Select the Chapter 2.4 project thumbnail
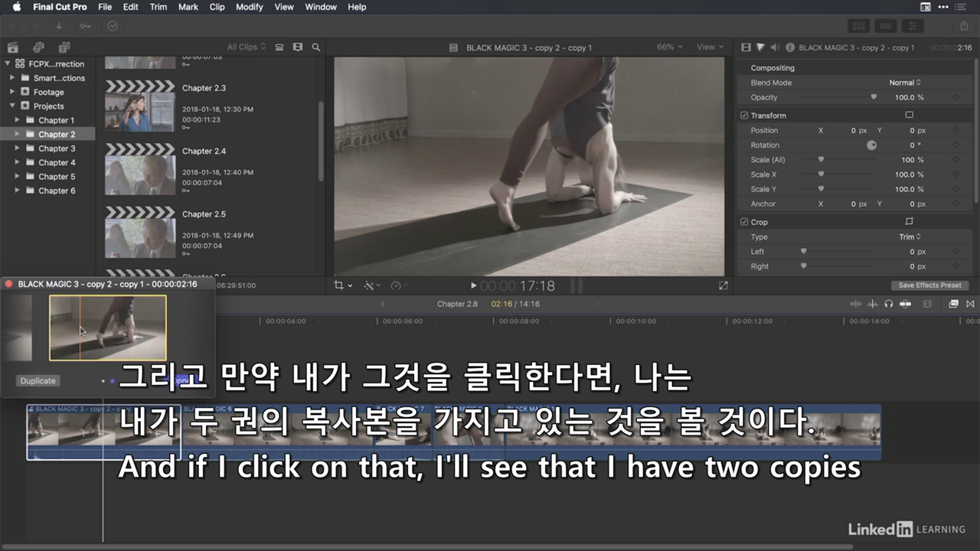 (x=140, y=168)
